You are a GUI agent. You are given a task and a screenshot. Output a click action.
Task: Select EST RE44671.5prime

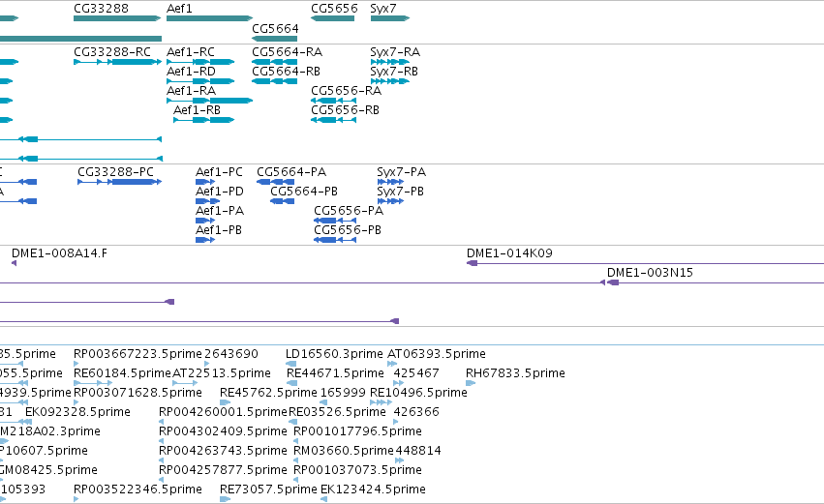pos(292,383)
